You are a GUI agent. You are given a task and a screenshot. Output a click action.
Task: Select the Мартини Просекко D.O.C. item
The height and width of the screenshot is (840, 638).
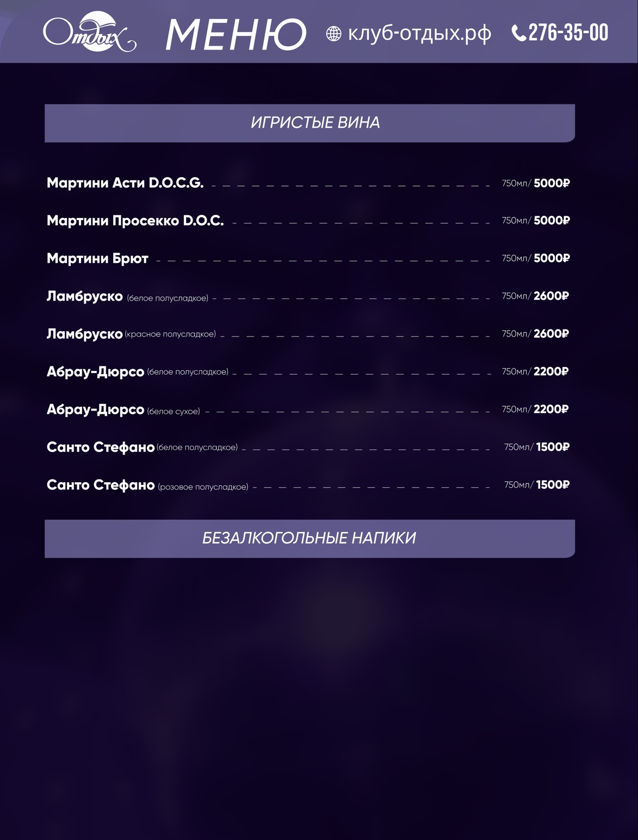135,221
